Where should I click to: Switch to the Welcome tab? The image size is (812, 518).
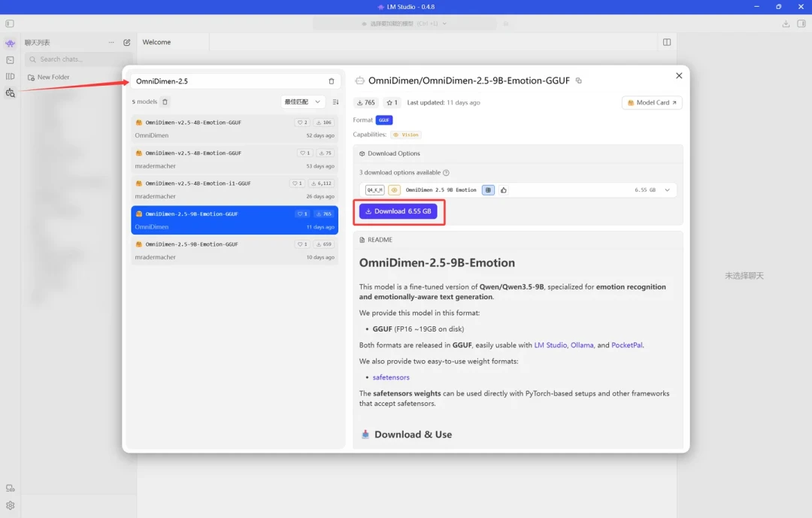click(156, 42)
